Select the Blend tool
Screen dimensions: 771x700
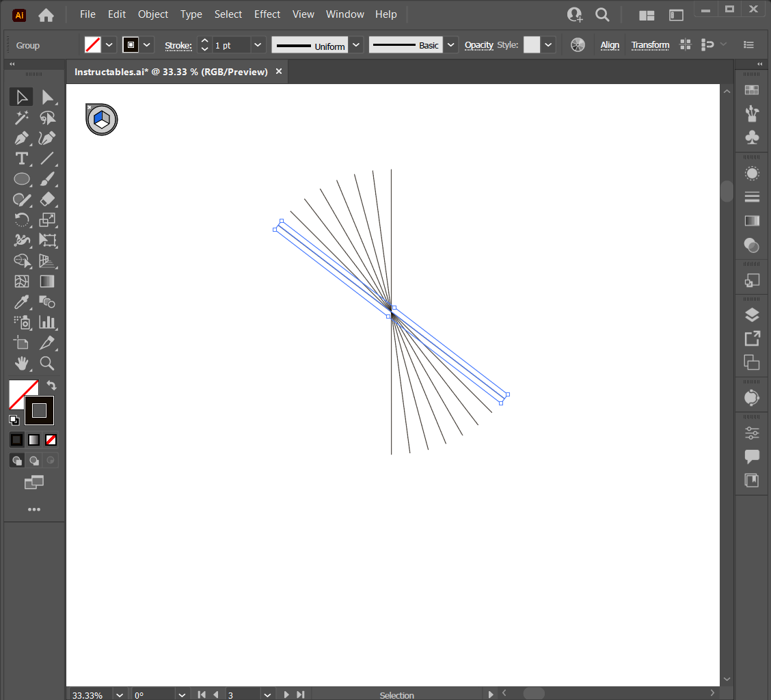(47, 301)
